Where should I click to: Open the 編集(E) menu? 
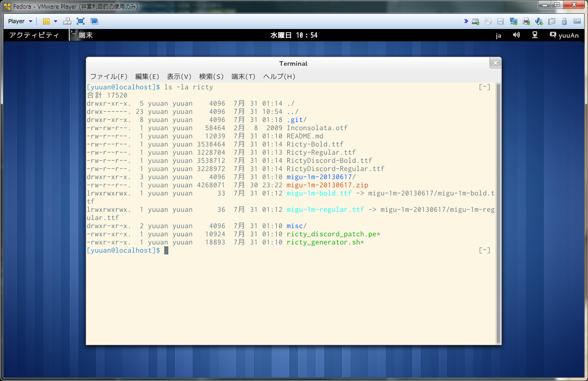(x=147, y=76)
